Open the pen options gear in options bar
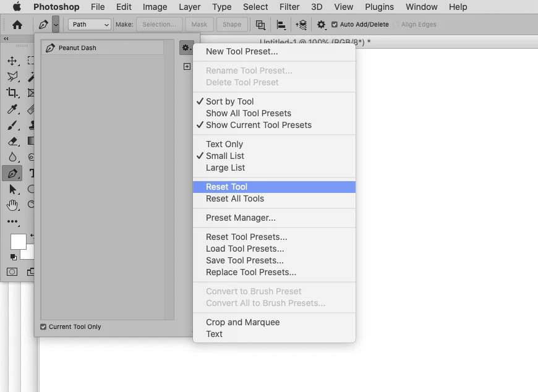Image resolution: width=538 pixels, height=392 pixels. click(x=321, y=25)
